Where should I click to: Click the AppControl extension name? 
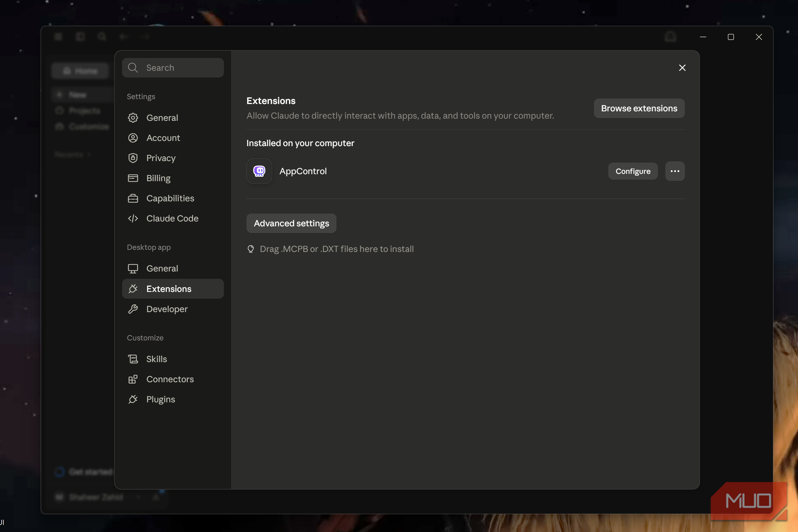point(303,171)
